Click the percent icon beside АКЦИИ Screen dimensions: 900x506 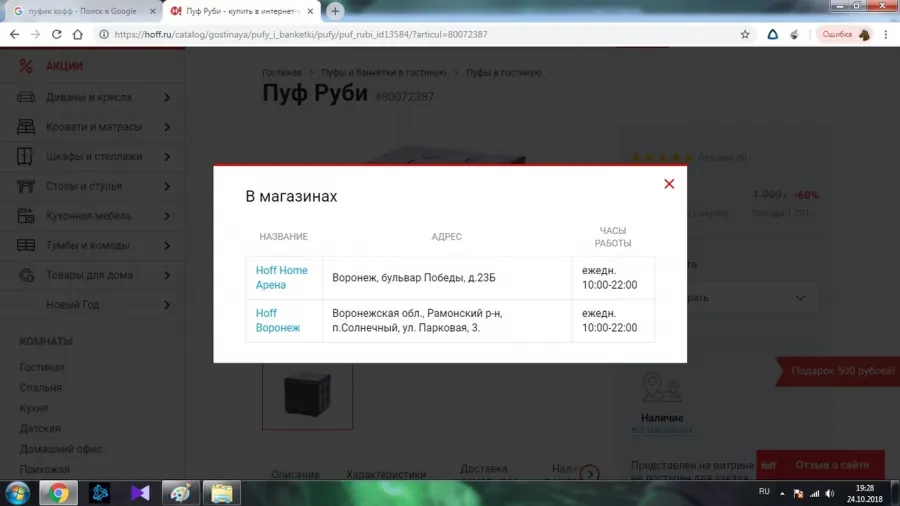(x=25, y=66)
